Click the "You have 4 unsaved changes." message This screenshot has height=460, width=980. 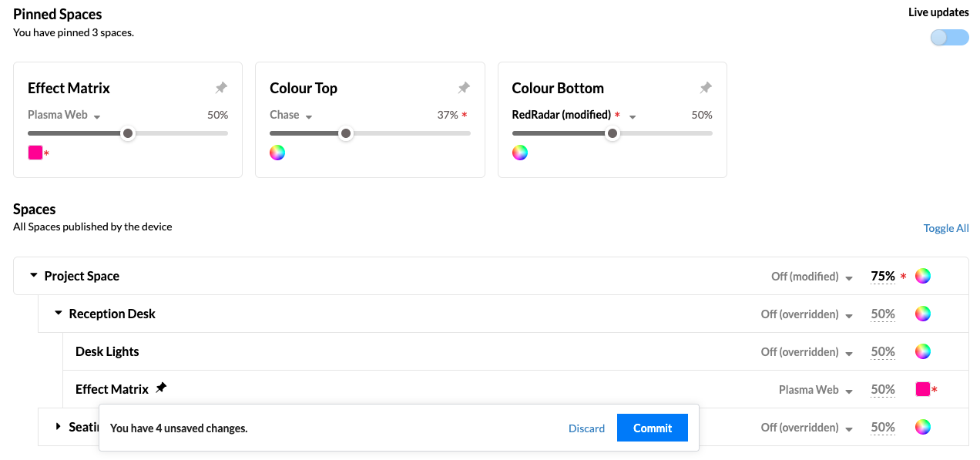(179, 428)
